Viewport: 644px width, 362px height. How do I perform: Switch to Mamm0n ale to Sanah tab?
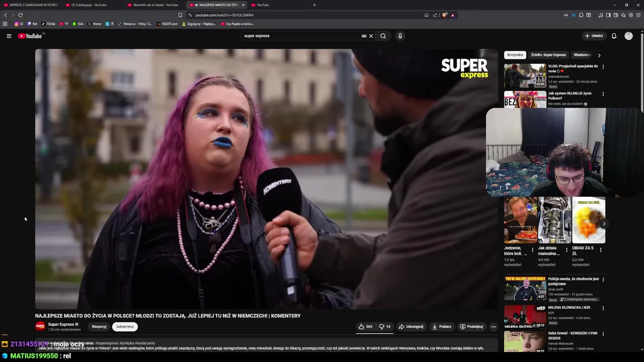click(153, 5)
